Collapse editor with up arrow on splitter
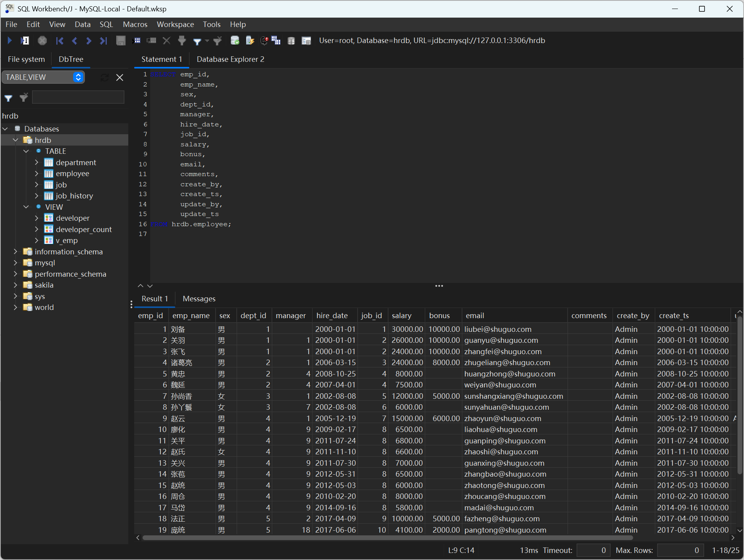This screenshot has height=560, width=744. 140,286
